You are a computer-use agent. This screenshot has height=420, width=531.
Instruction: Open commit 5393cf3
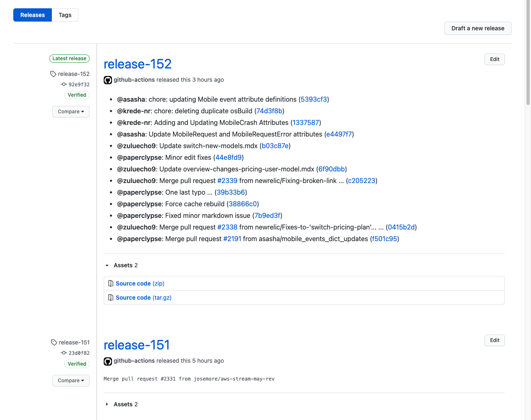tap(314, 99)
